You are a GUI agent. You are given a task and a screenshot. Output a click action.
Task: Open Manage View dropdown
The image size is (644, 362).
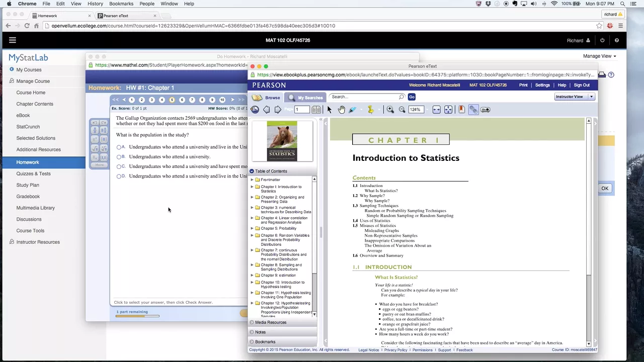coord(599,56)
